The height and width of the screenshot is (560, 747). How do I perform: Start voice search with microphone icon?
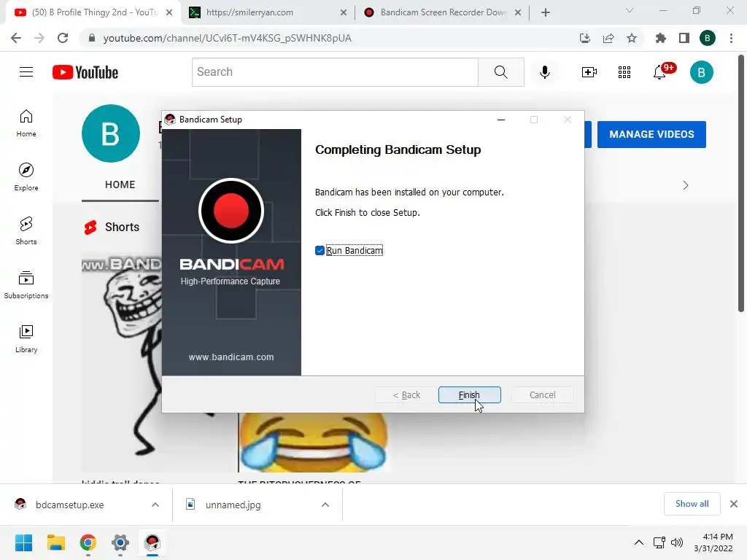point(544,72)
